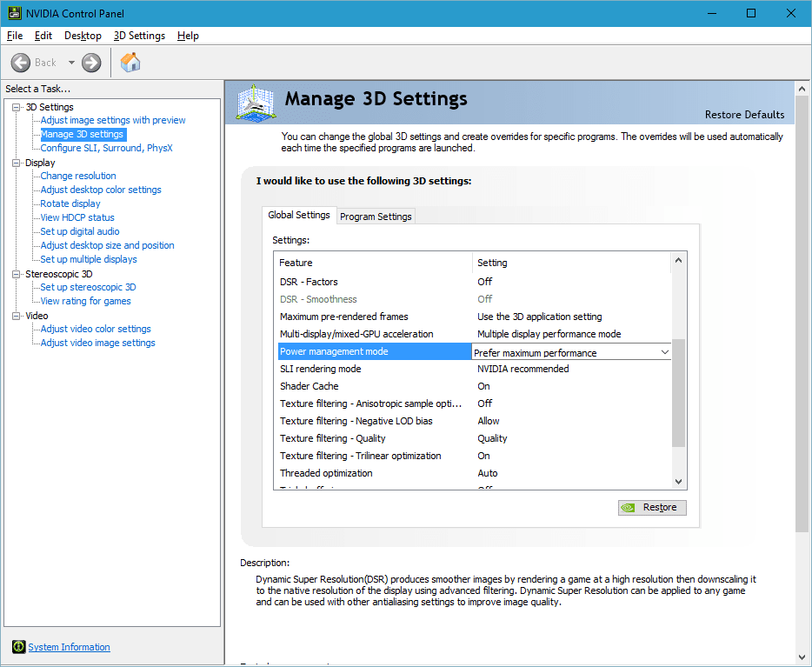Open the Edit menu
This screenshot has height=667, width=812.
tap(43, 36)
